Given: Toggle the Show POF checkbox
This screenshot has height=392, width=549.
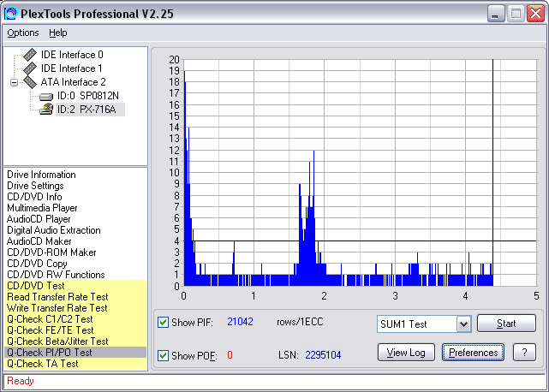Looking at the screenshot, I should coord(164,355).
